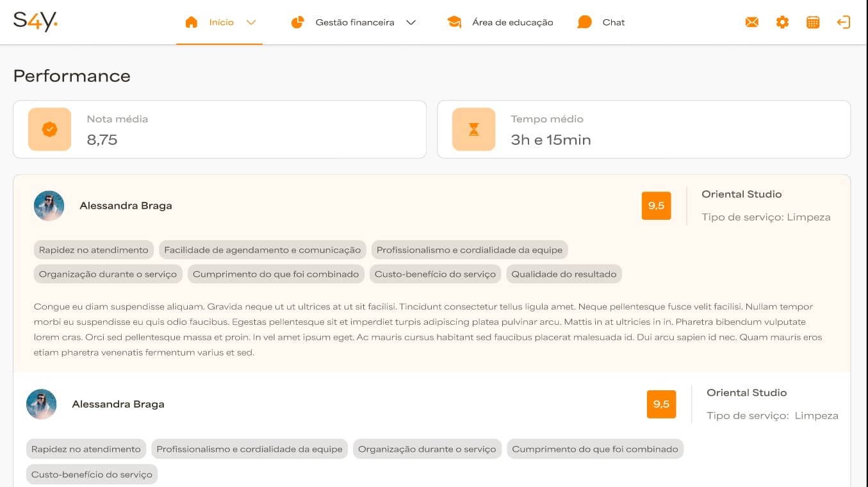Select the Tempo médio card
The width and height of the screenshot is (868, 487).
[643, 129]
